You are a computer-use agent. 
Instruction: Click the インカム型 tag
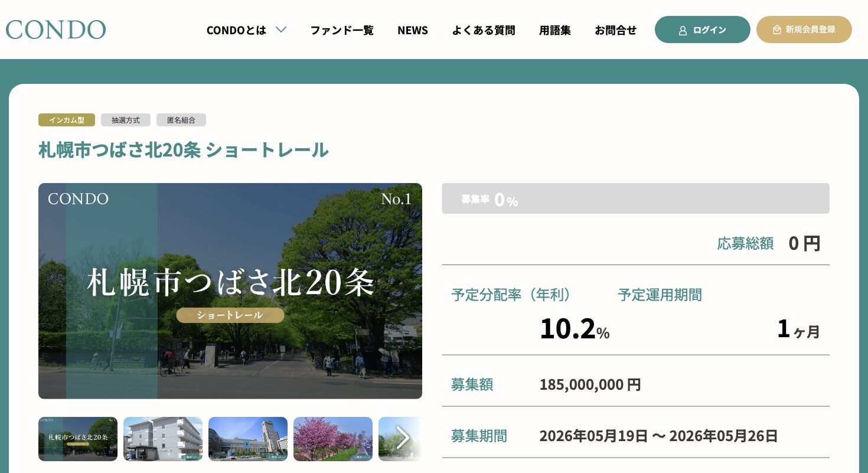[67, 120]
